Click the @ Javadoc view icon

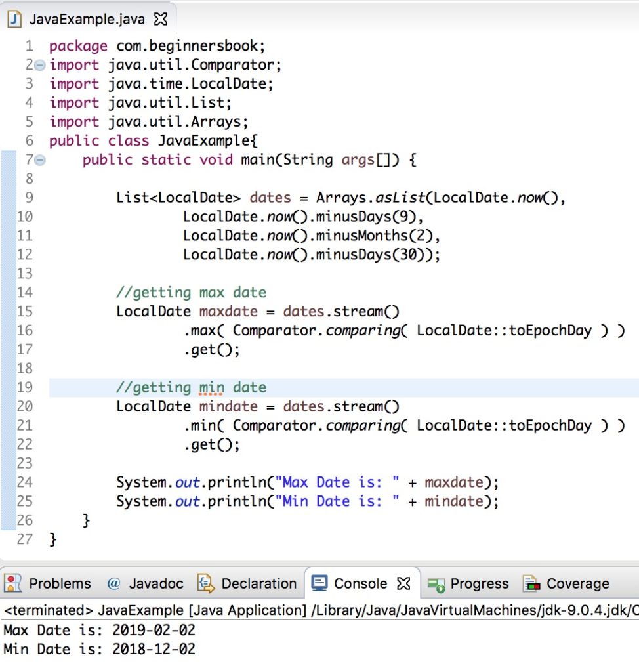[x=115, y=583]
